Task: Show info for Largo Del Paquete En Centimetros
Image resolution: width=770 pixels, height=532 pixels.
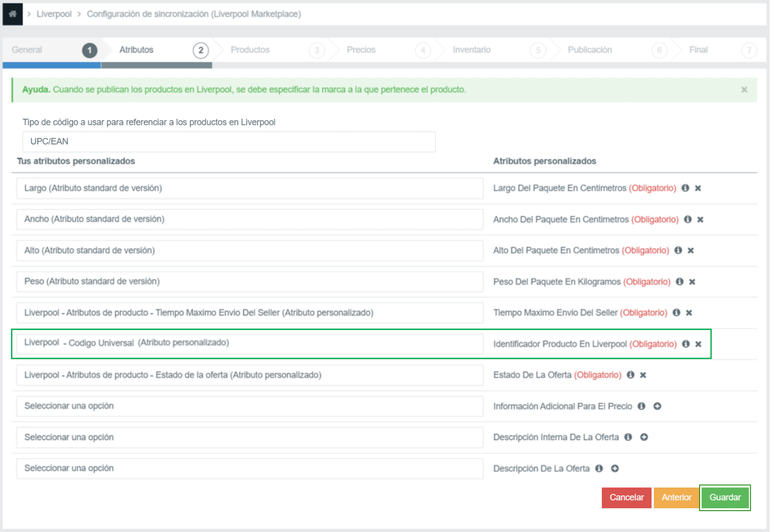Action: pyautogui.click(x=685, y=188)
